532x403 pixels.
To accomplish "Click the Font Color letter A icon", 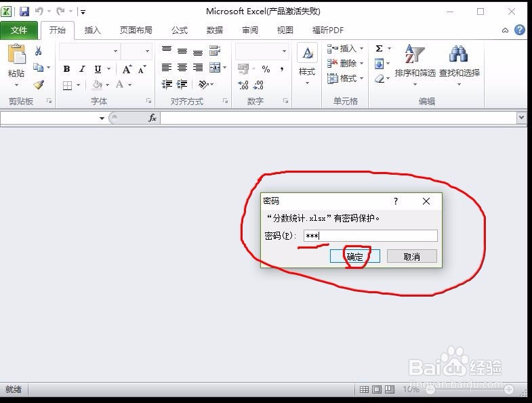I will coord(119,84).
